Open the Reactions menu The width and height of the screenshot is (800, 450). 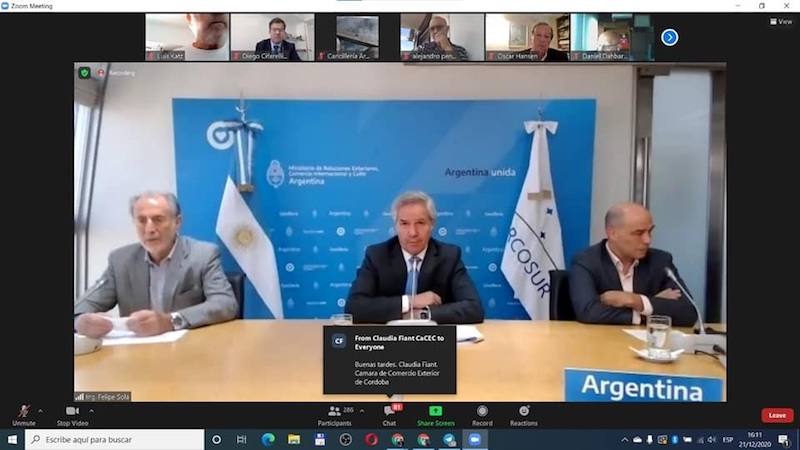523,413
